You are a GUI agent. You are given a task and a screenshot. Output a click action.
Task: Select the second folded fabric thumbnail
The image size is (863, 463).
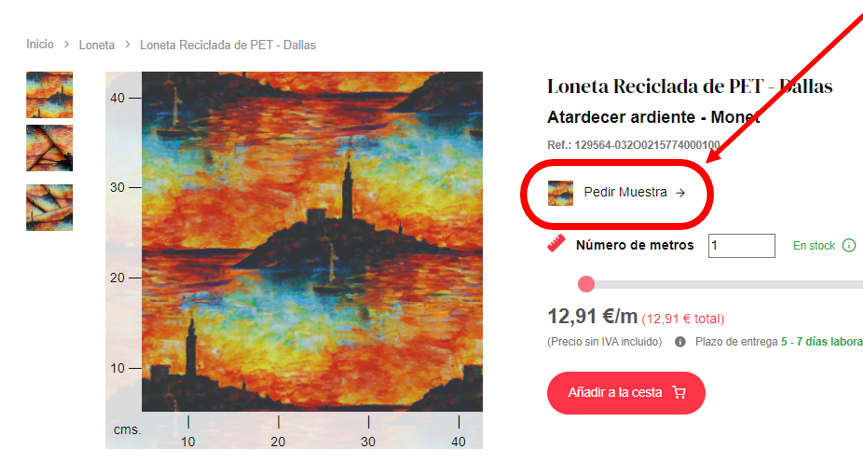(50, 148)
